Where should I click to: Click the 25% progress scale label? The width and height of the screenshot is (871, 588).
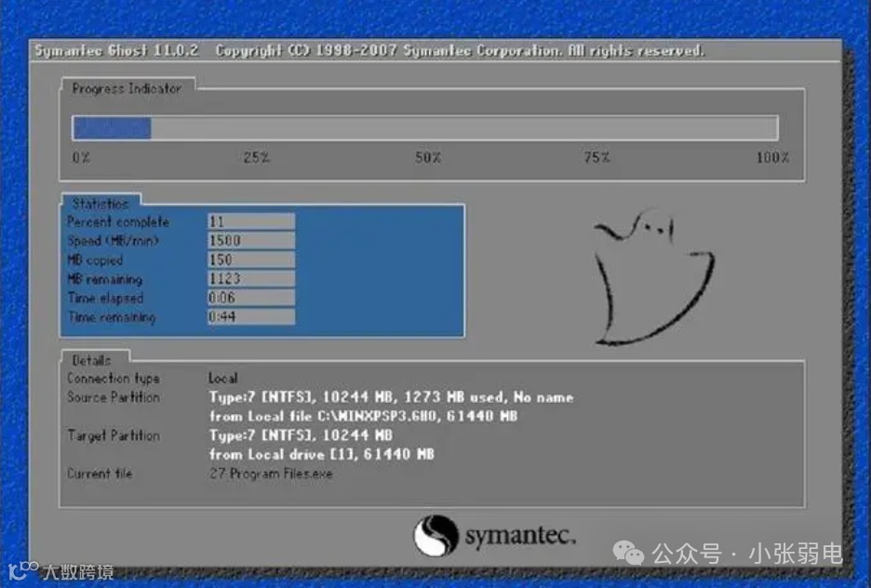pyautogui.click(x=257, y=157)
